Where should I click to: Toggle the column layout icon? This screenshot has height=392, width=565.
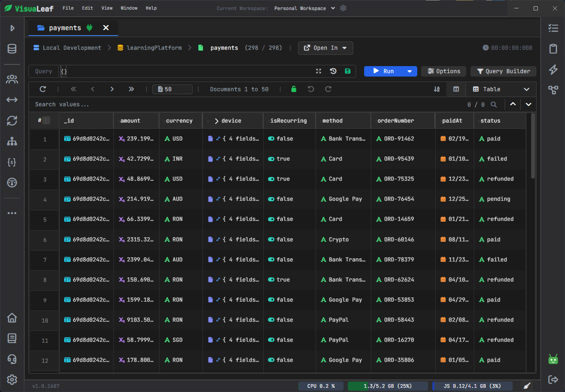point(456,89)
